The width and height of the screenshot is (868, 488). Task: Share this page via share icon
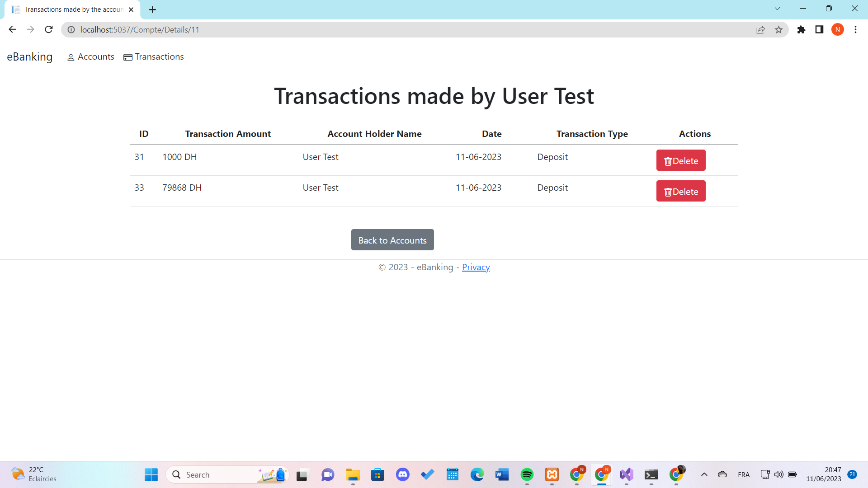tap(760, 30)
